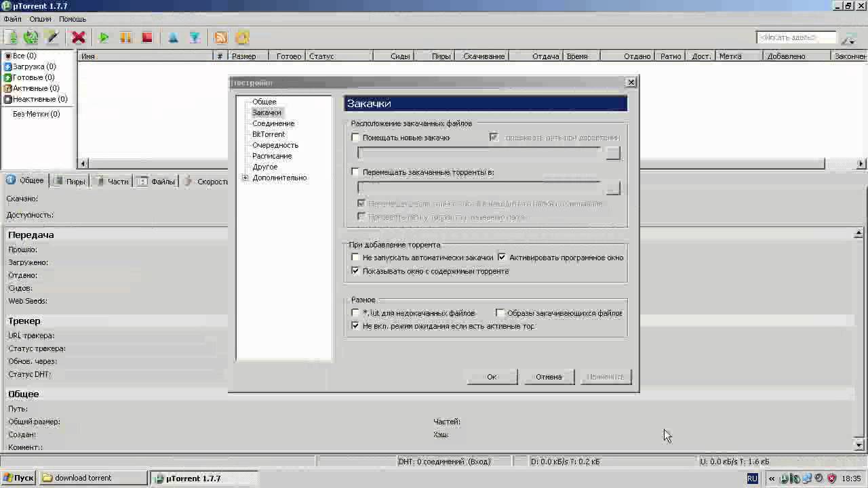Viewport: 868px width, 488px height.
Task: Select the Без Метки (0) label
Action: point(36,114)
